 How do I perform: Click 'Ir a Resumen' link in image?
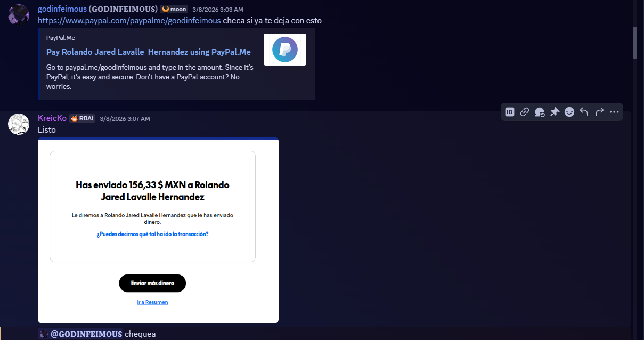(x=152, y=302)
